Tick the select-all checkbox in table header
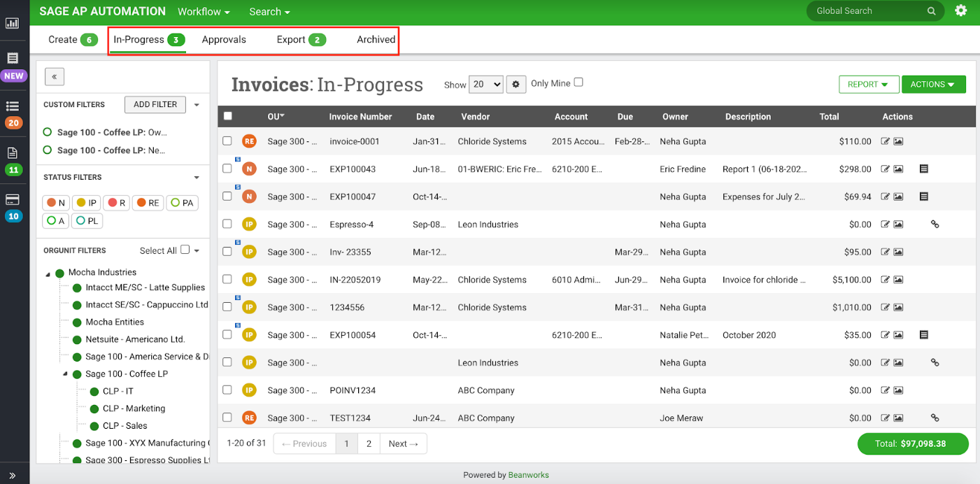Viewport: 980px width, 484px height. tap(227, 116)
